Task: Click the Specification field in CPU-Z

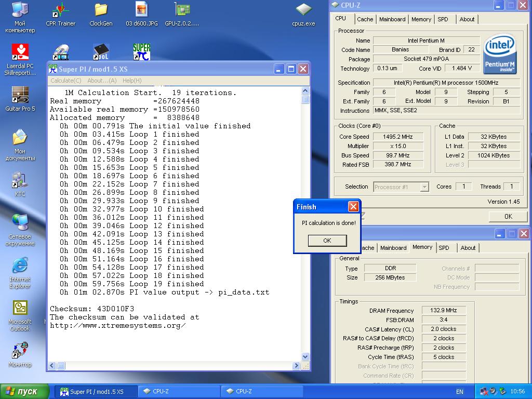Action: (x=446, y=83)
